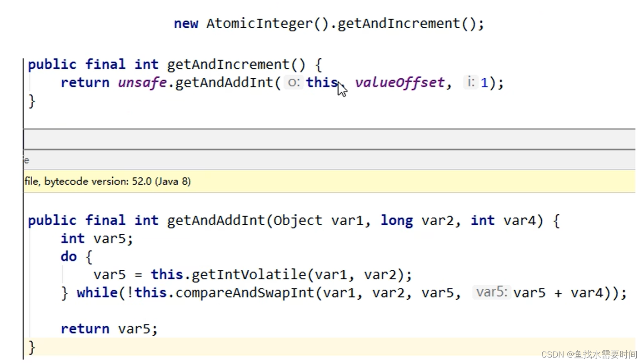
Task: Click 'getIntVolatile' method call
Action: pos(248,275)
